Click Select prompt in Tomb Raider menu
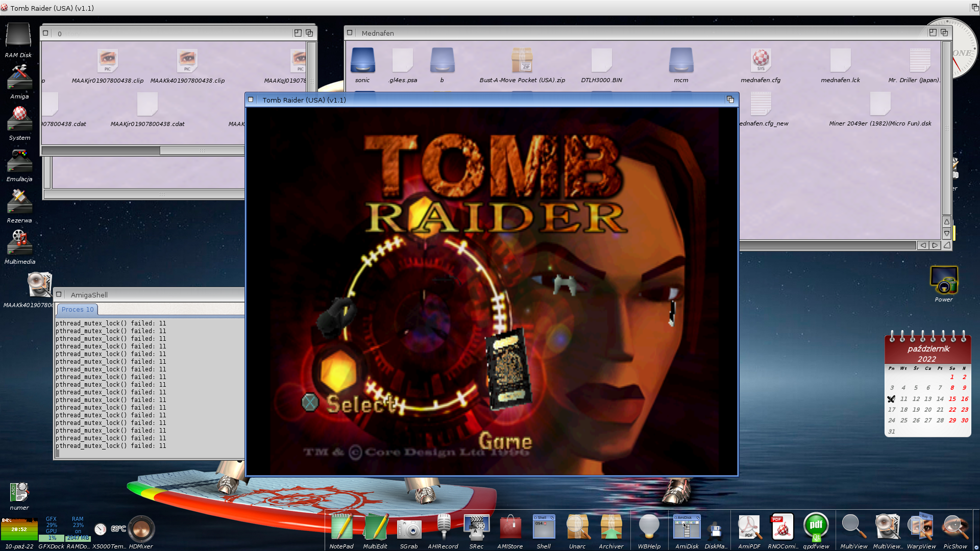 361,404
